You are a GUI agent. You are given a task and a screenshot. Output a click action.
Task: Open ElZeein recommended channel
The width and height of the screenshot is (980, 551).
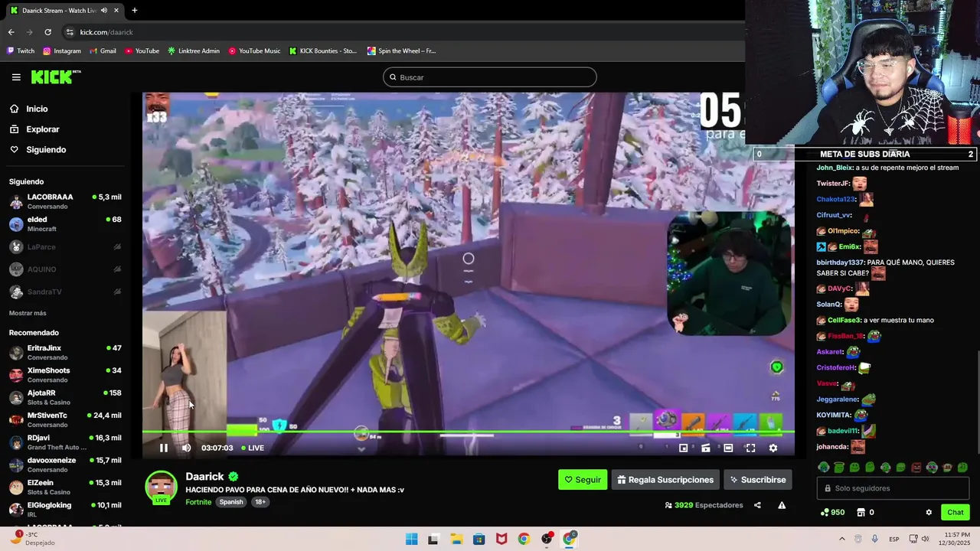coord(65,487)
